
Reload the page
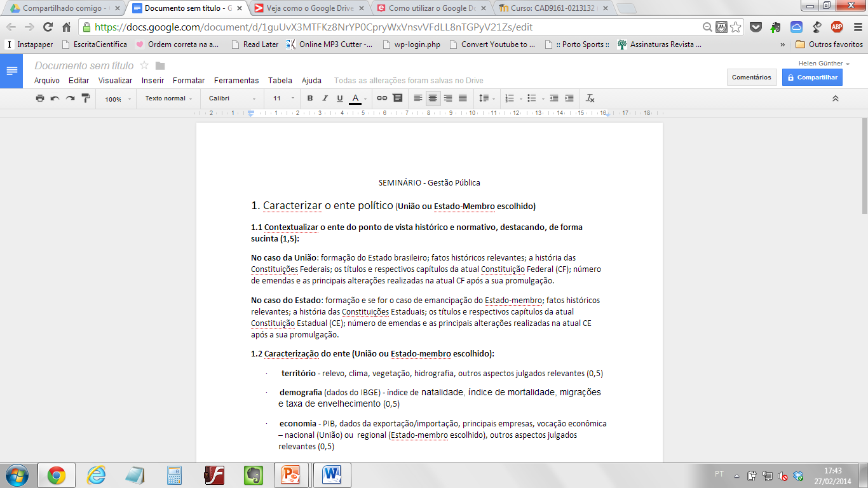(48, 27)
